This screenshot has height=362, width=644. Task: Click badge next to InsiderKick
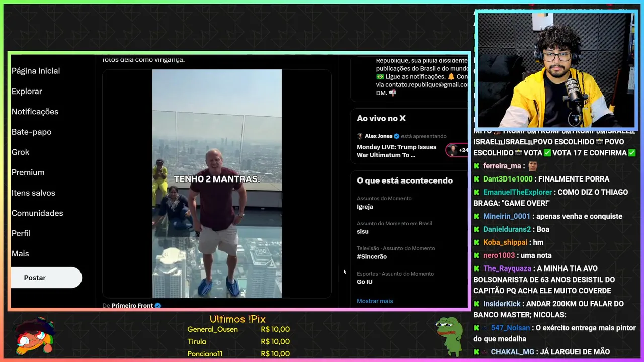476,304
